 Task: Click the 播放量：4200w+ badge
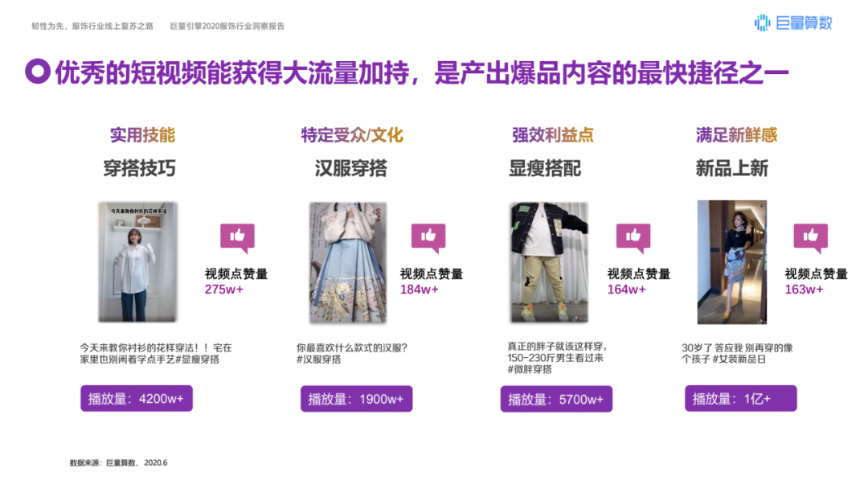coord(137,399)
